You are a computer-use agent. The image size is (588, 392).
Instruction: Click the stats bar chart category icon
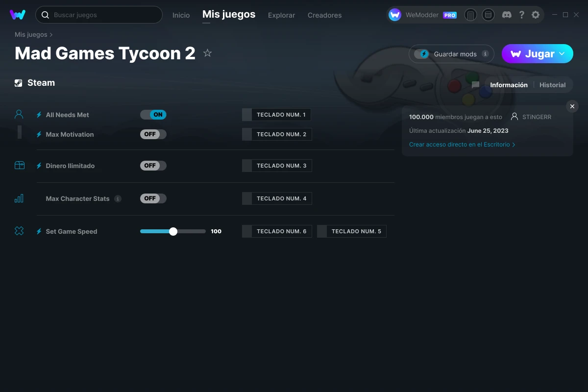pos(19,198)
